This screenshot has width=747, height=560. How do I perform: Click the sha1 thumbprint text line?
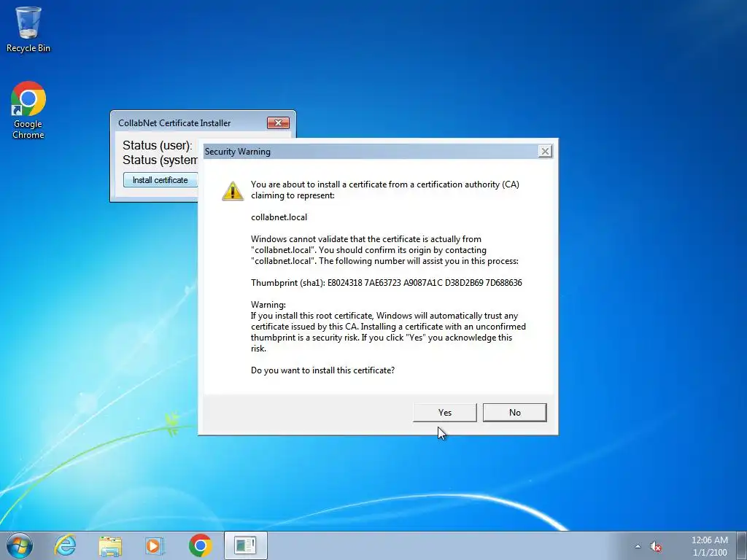coord(387,283)
